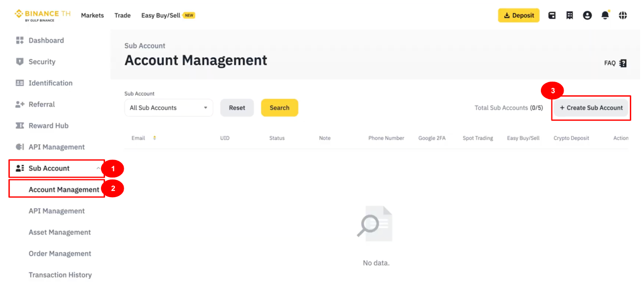Screen dimensions: 644x285
Task: Click the Reset filter button
Action: point(237,108)
